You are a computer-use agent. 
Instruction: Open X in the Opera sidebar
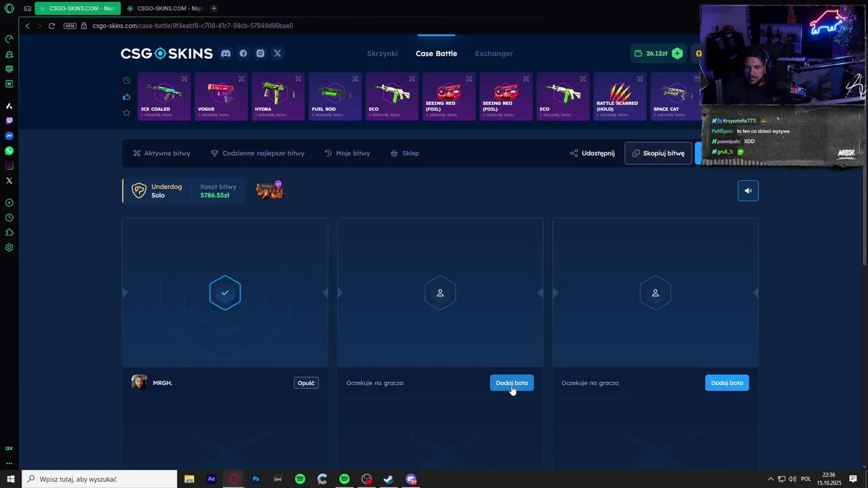click(x=9, y=181)
